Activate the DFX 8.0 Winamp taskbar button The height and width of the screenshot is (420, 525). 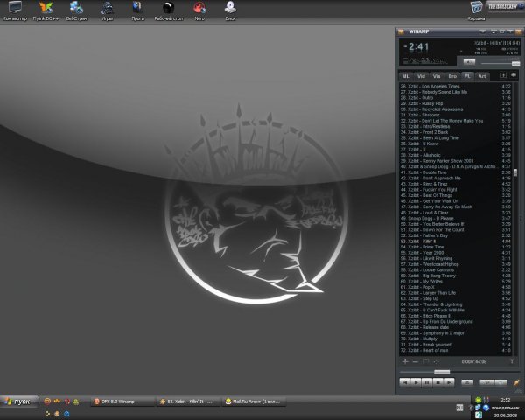pyautogui.click(x=122, y=402)
